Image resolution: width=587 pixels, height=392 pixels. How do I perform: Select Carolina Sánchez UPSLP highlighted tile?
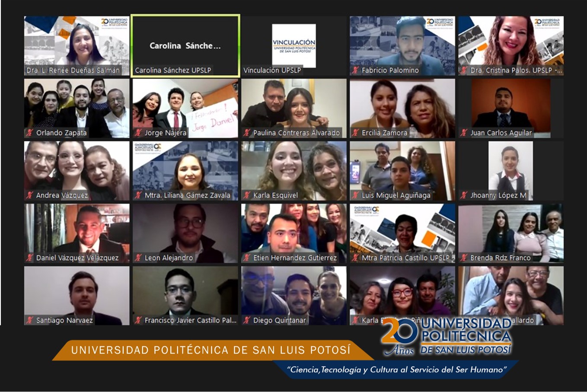[x=185, y=46]
